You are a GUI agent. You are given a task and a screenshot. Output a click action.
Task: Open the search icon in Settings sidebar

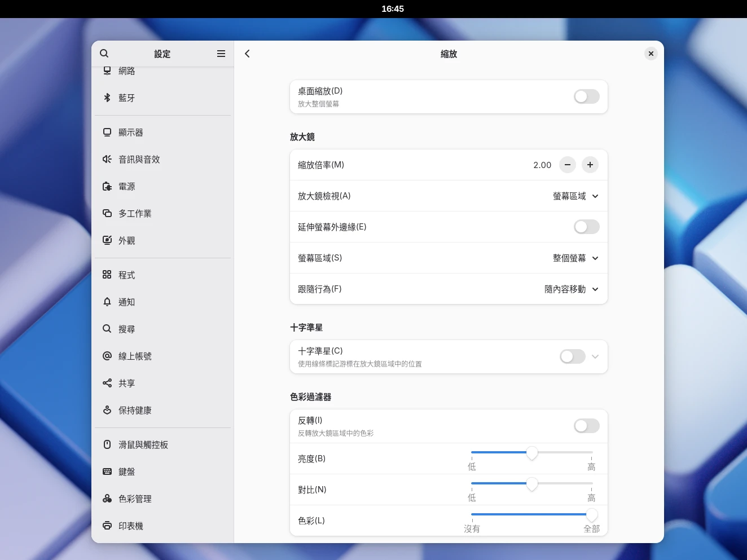click(x=104, y=53)
